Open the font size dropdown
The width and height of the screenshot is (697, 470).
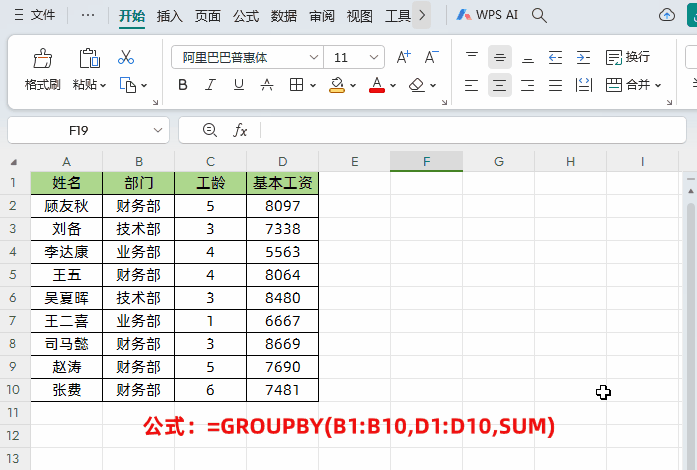[x=374, y=58]
